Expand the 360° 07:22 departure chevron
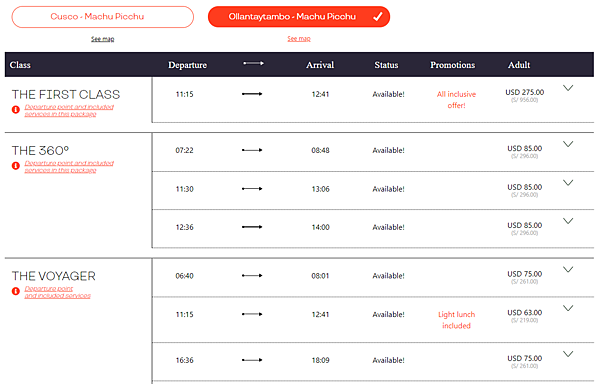The height and width of the screenshot is (384, 600). pyautogui.click(x=568, y=144)
